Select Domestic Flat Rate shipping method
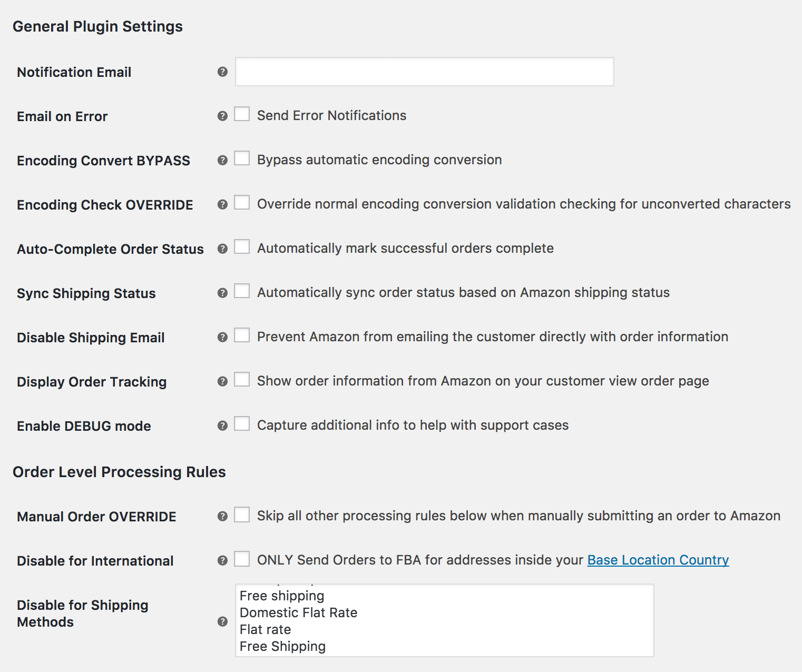 click(x=298, y=612)
